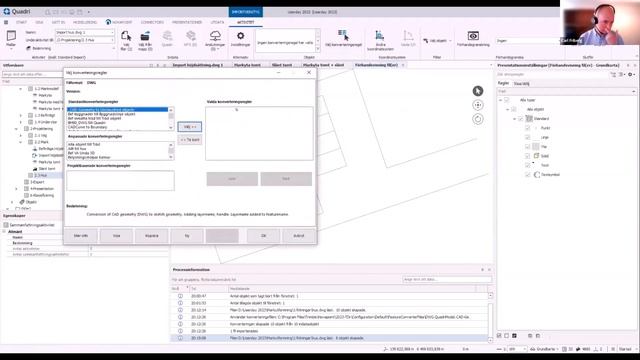Toggle the Text checkbox
This screenshot has width=640, height=360.
tap(528, 165)
